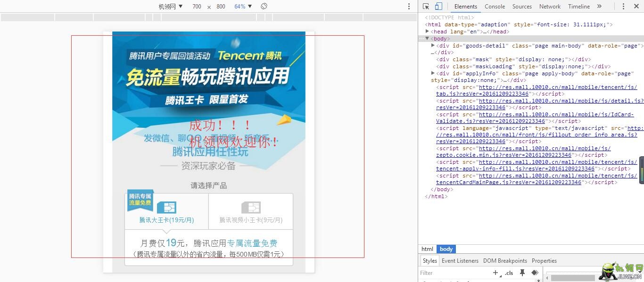Viewport: 644px width, 282px height.
Task: Switch to the Elements tab
Action: (466, 7)
